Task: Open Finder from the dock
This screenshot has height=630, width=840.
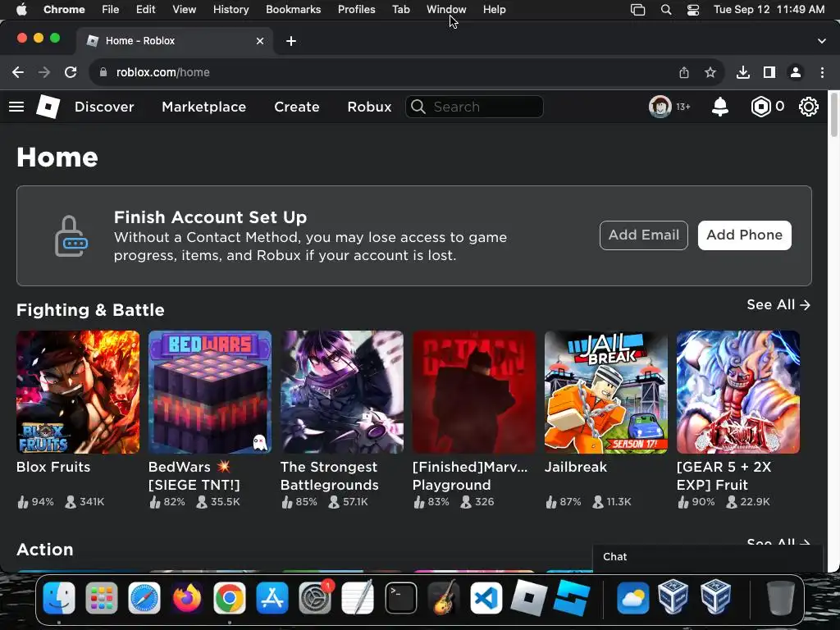Action: click(59, 598)
